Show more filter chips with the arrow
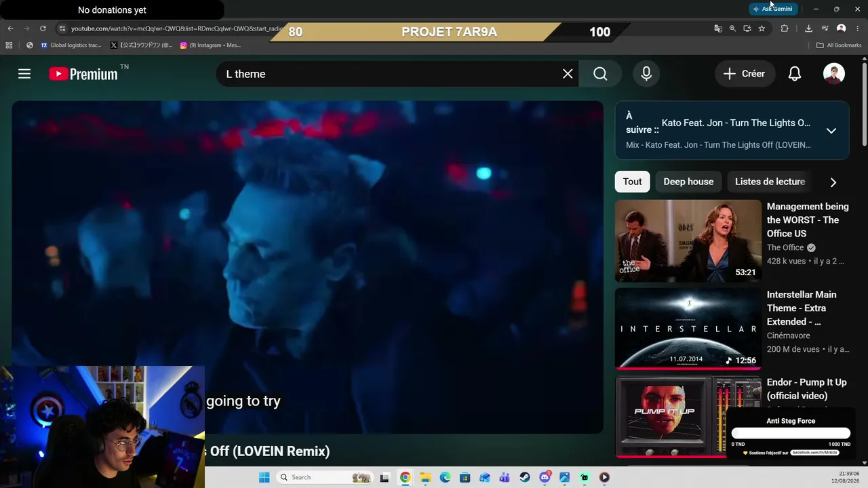The height and width of the screenshot is (488, 868). click(833, 182)
